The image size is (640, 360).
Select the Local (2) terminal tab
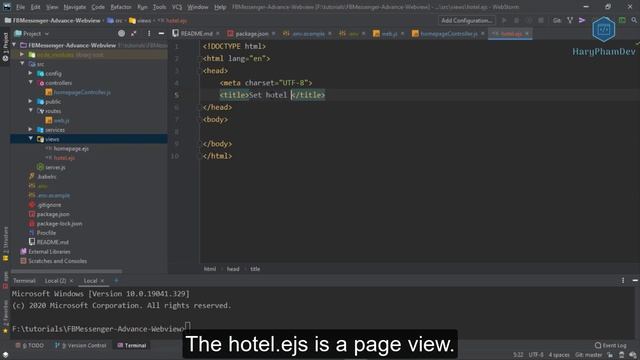coord(56,281)
